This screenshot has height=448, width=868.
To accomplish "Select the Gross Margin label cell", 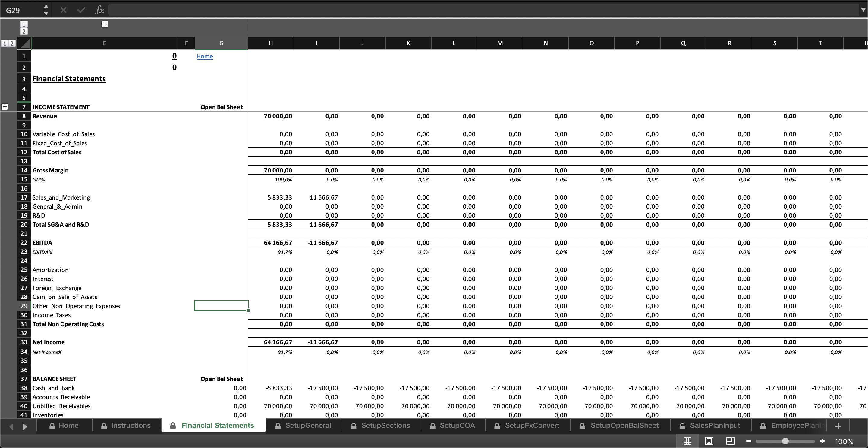I will click(50, 170).
